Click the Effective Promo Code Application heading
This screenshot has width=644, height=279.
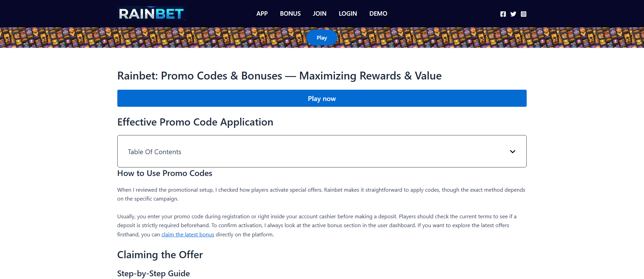coord(195,122)
